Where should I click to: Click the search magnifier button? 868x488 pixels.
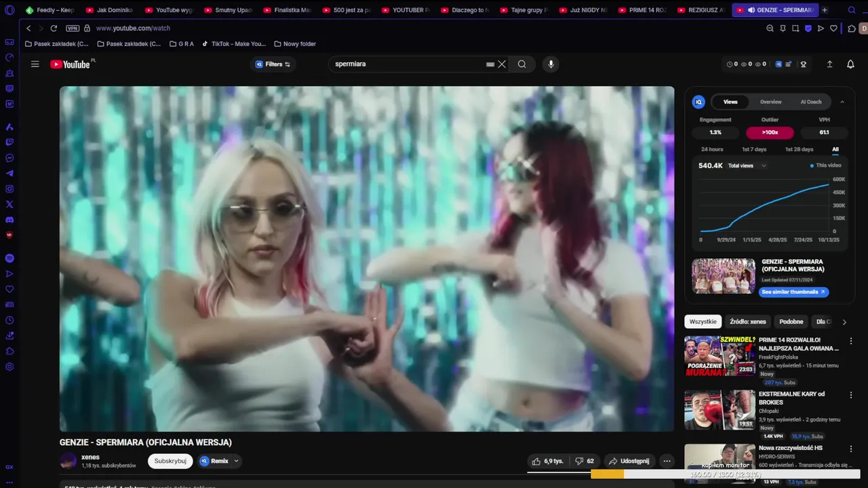tap(521, 64)
